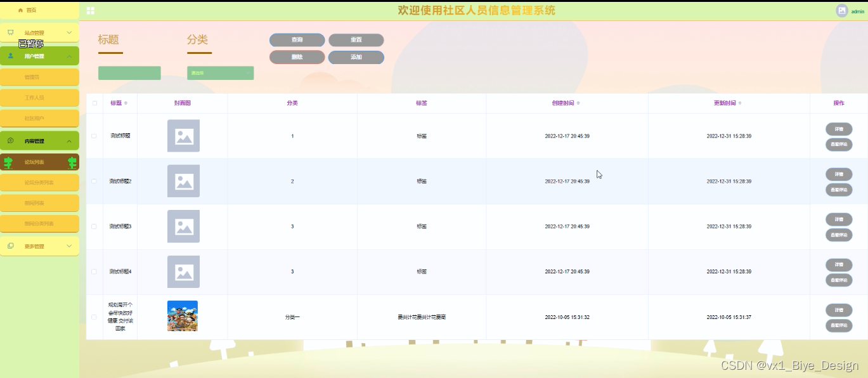The height and width of the screenshot is (378, 868).
Task: Check the row checkbox for 测试标题4
Action: coord(94,271)
